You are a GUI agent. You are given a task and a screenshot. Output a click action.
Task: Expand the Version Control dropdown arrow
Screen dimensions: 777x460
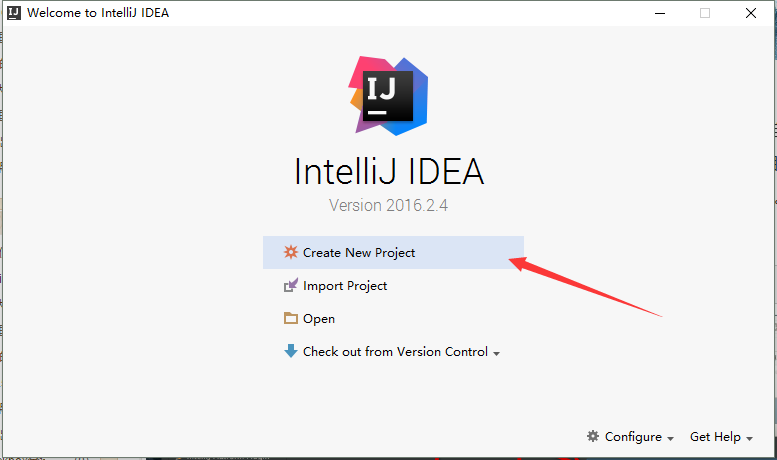pyautogui.click(x=496, y=353)
